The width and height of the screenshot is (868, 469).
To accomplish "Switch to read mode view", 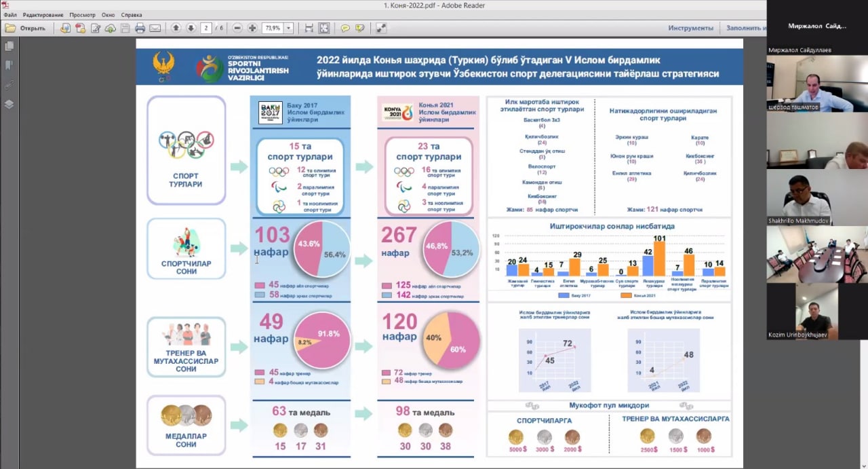I will click(381, 29).
